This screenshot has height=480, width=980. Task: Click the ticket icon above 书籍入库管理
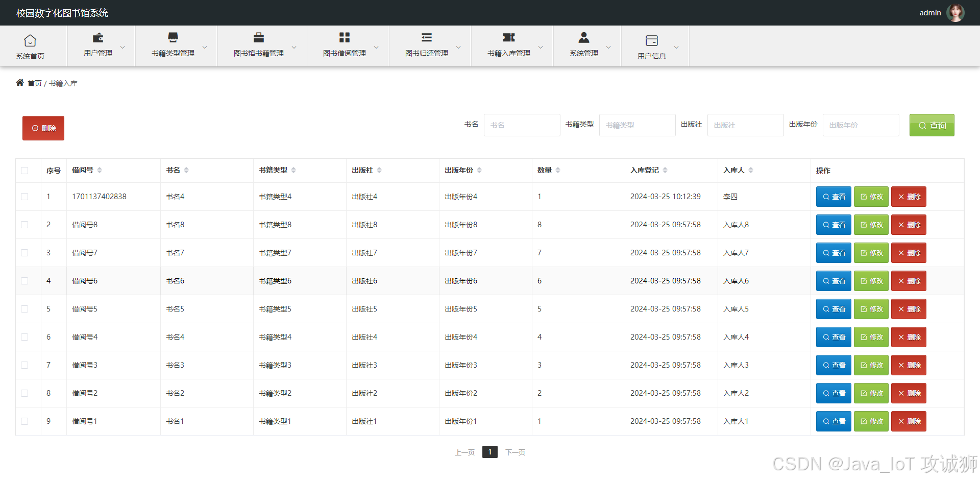point(509,37)
